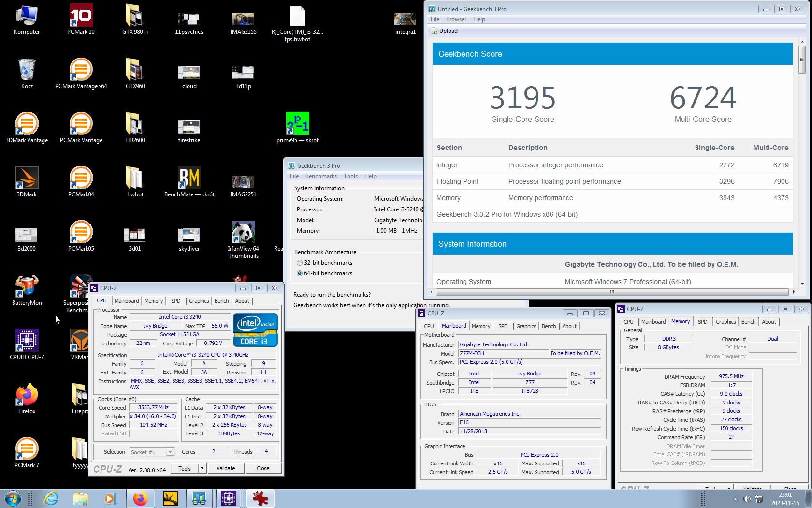This screenshot has height=508, width=812.
Task: Click the CPU-Z Validate button
Action: click(226, 468)
